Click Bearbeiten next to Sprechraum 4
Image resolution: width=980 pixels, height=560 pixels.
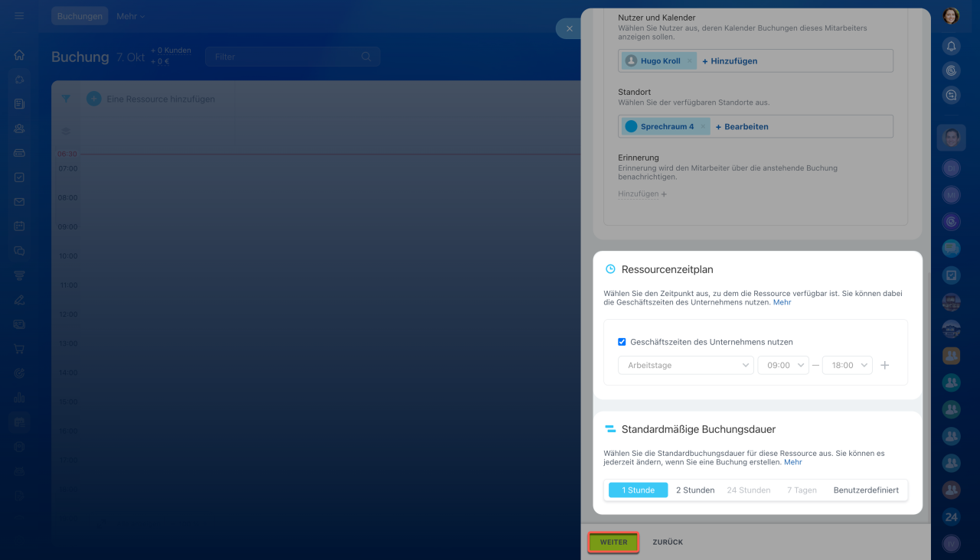(742, 127)
